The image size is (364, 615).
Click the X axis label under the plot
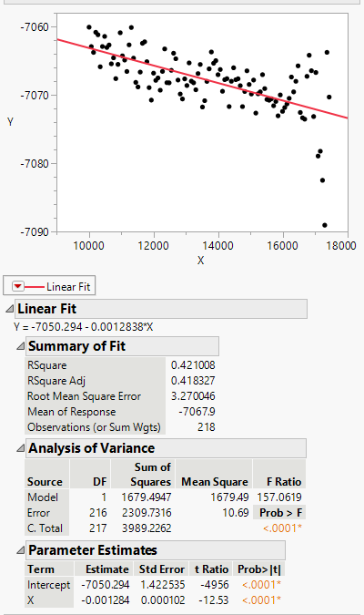(x=200, y=261)
